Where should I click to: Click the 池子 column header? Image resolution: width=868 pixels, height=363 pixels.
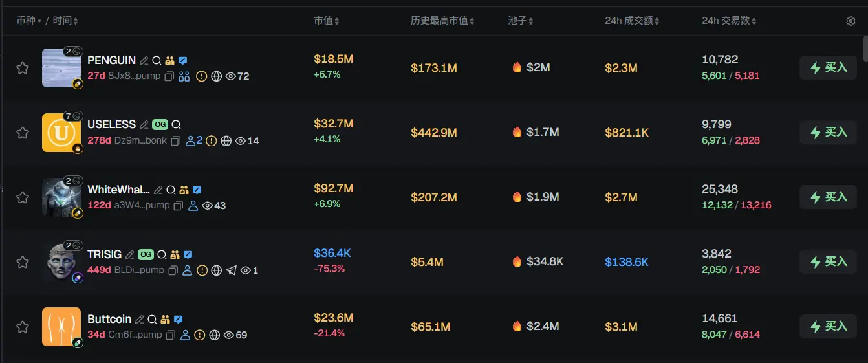tap(521, 21)
